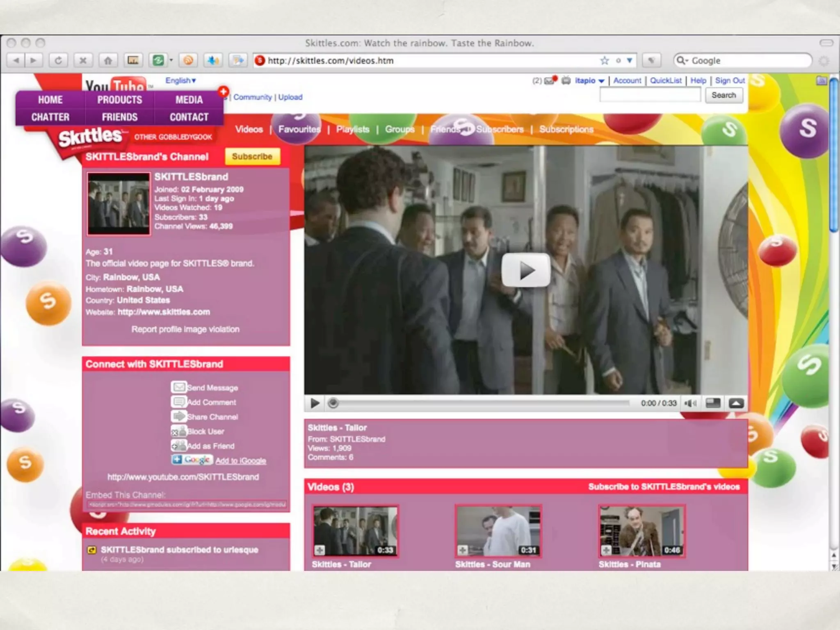Open the address bar history dropdown arrow
Screen dimensions: 840x630
630,61
